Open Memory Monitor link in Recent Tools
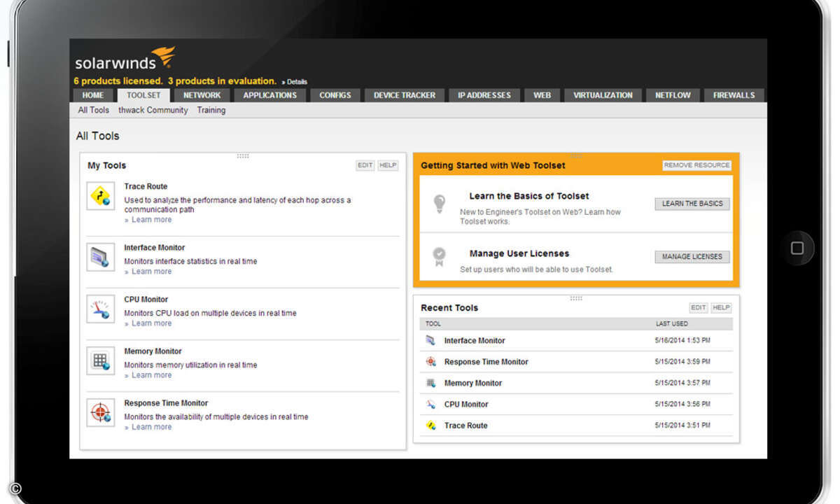840x504 pixels. coord(473,384)
